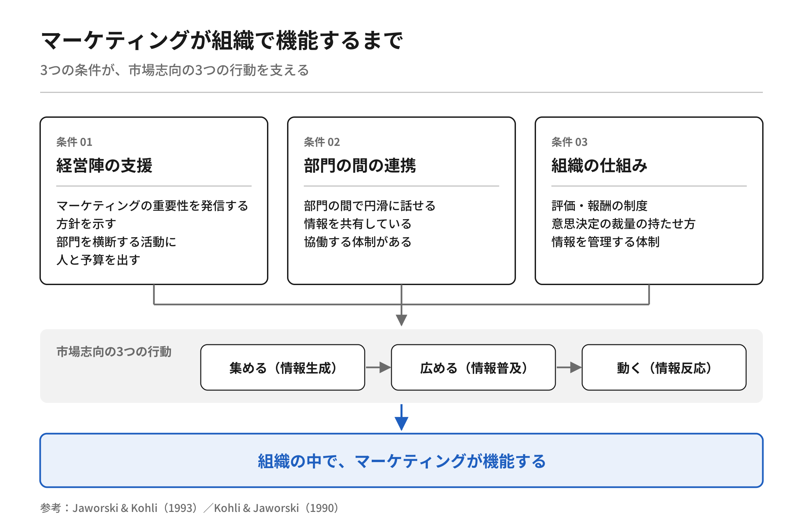
Task: Click the label 市場志向の3つの行動
Action: click(x=114, y=352)
